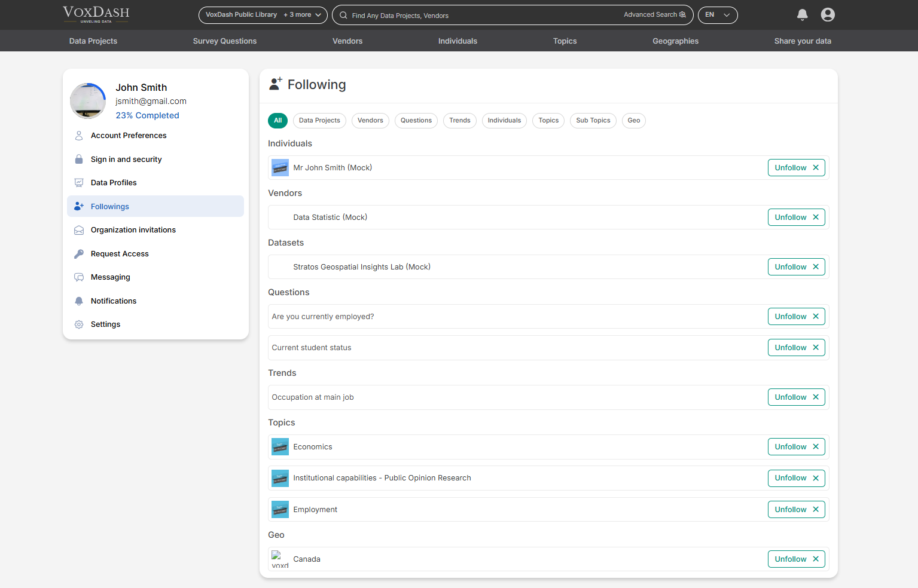Unfollow Data Statistic (Mock) vendor
Screen dimensions: 918x588
tap(797, 218)
